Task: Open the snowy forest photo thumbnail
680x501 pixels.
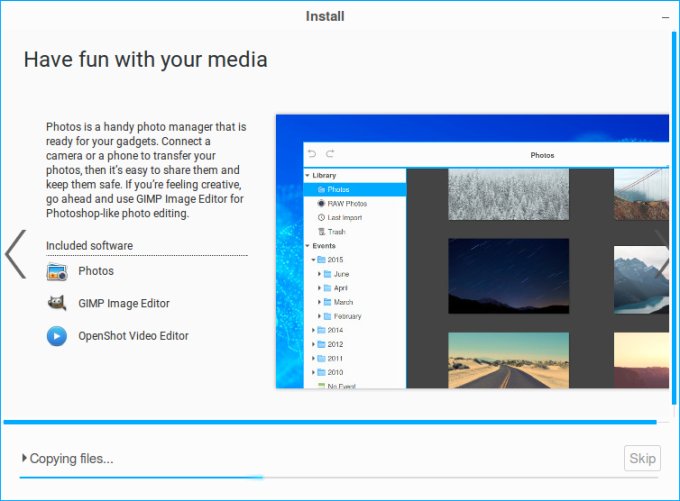Action: pos(508,193)
